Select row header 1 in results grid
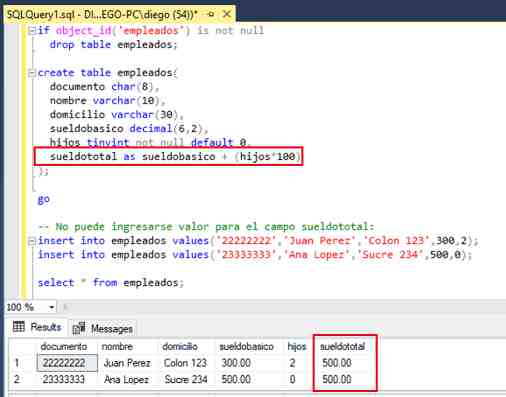 17,363
